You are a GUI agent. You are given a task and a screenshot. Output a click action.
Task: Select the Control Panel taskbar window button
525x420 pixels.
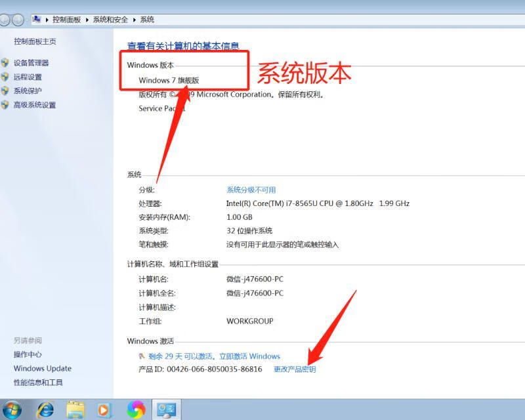coord(167,409)
